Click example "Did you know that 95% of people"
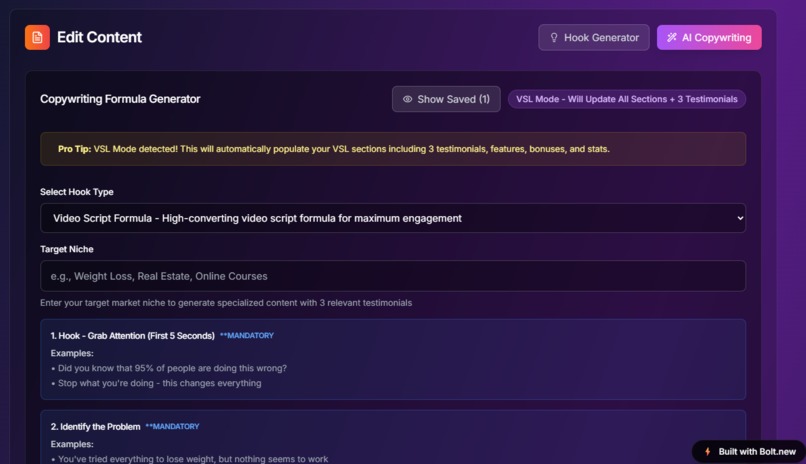The image size is (806, 464). click(x=172, y=368)
